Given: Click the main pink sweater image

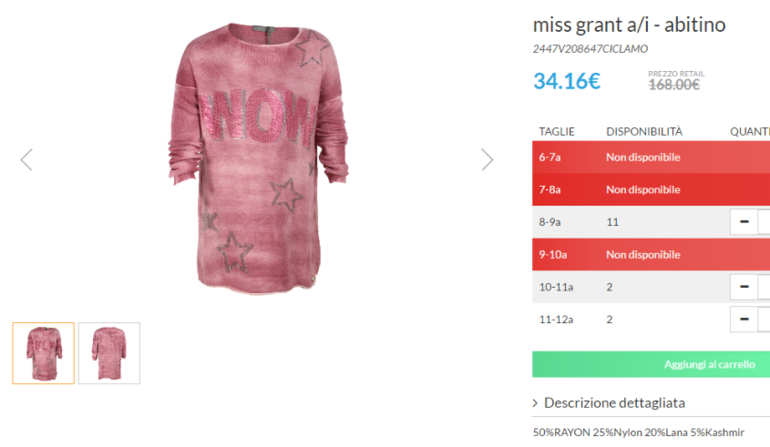Looking at the screenshot, I should (258, 159).
